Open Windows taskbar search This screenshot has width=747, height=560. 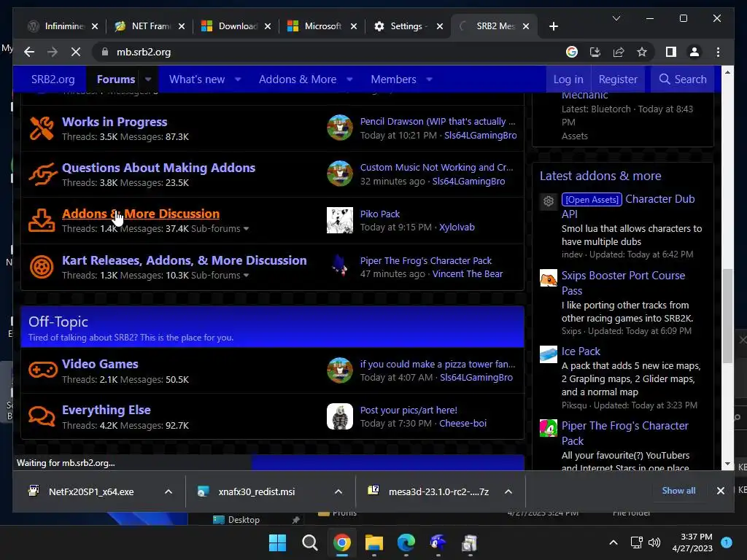[309, 542]
